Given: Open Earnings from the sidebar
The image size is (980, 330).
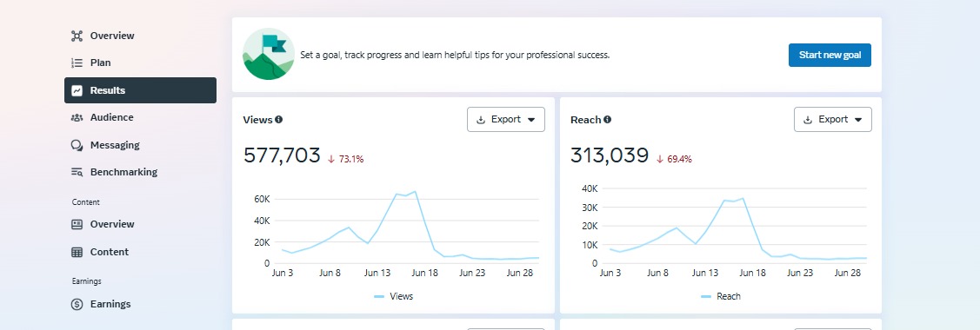Looking at the screenshot, I should 140,305.
